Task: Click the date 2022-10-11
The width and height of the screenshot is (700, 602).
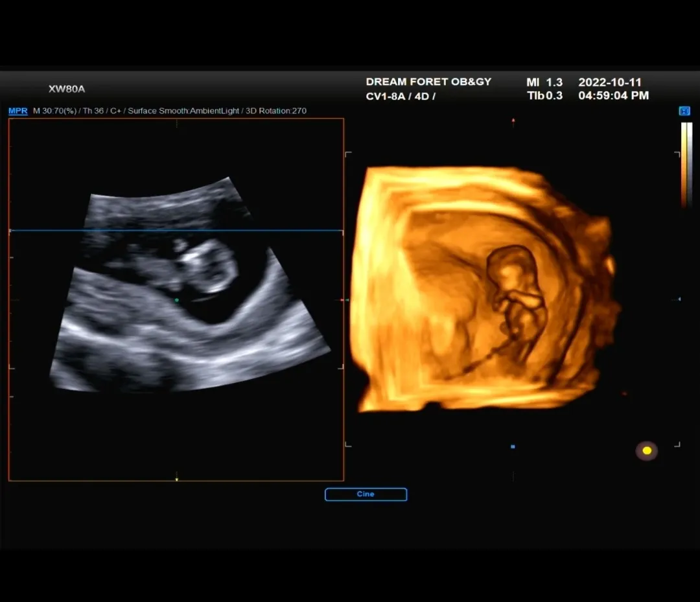Action: (610, 82)
